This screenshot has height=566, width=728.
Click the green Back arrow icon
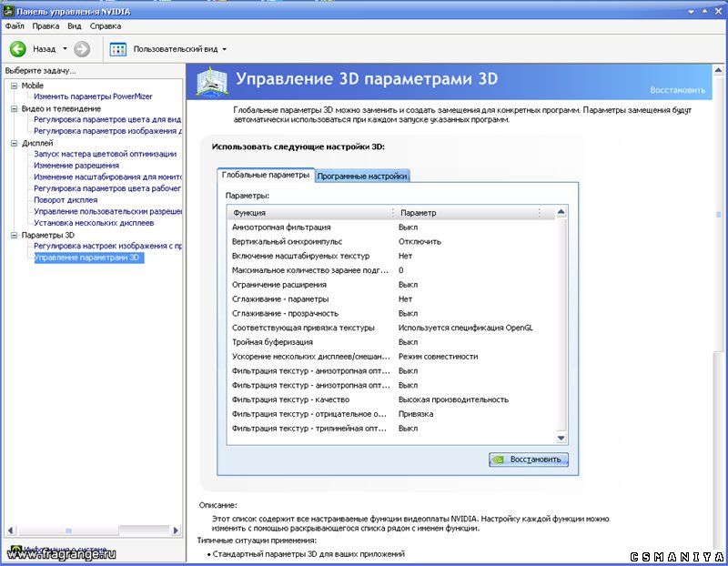(18, 49)
